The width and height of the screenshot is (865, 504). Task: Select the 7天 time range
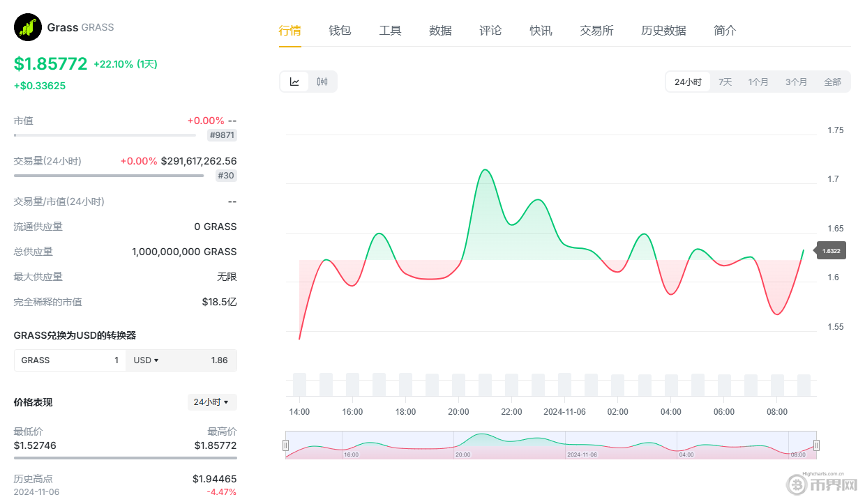coord(725,81)
